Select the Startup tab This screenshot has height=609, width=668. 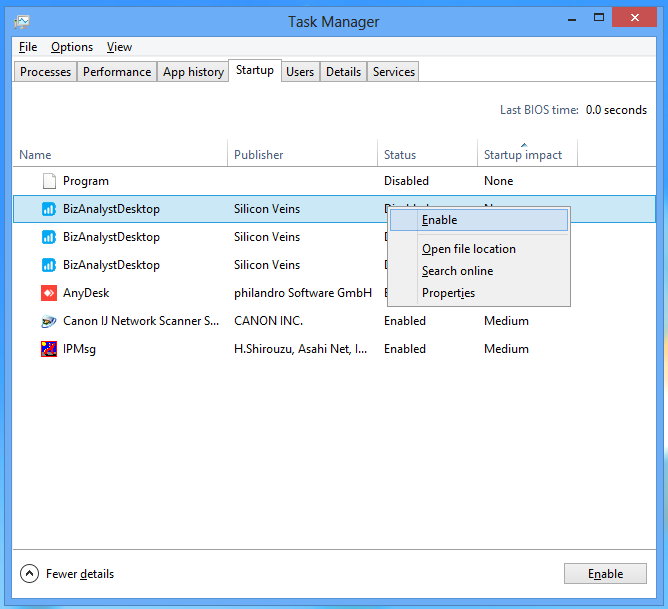point(255,70)
